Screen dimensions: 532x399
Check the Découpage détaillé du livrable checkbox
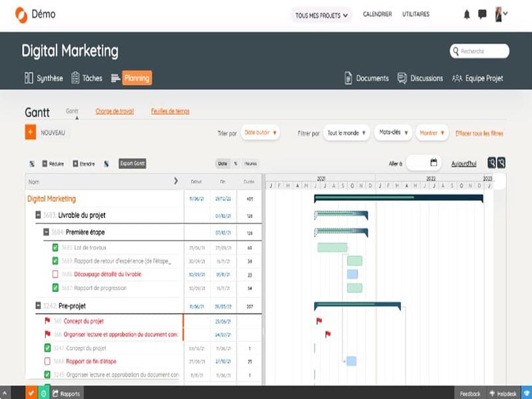(x=56, y=274)
